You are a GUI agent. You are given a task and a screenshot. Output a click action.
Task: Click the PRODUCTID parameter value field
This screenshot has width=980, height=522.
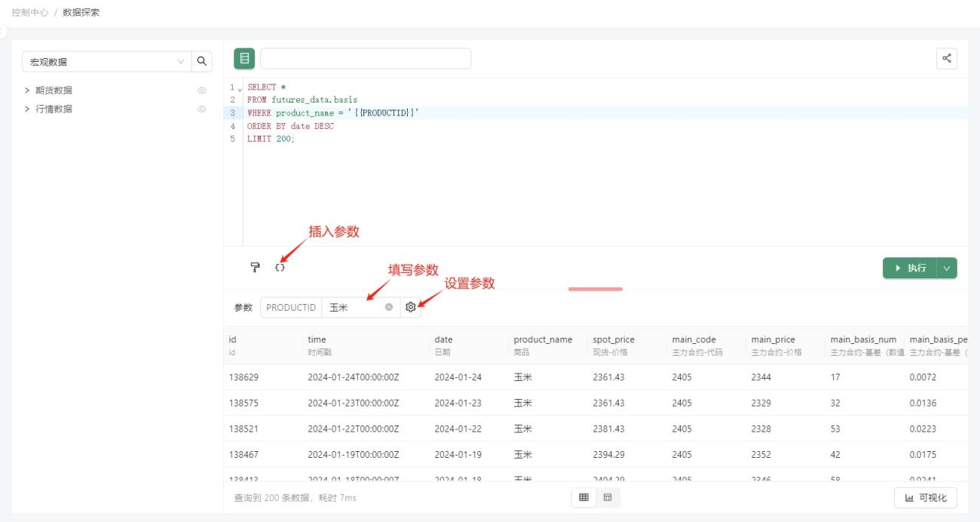[354, 307]
